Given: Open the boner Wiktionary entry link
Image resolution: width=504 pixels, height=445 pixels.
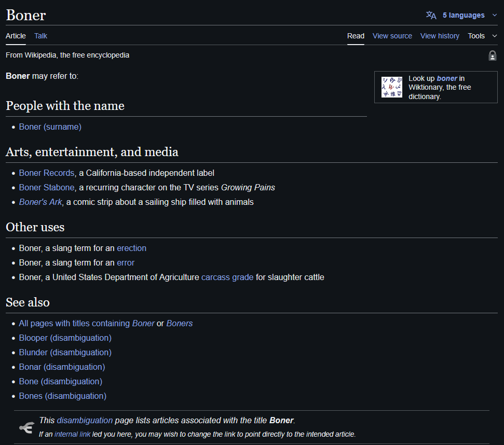Looking at the screenshot, I should 447,78.
